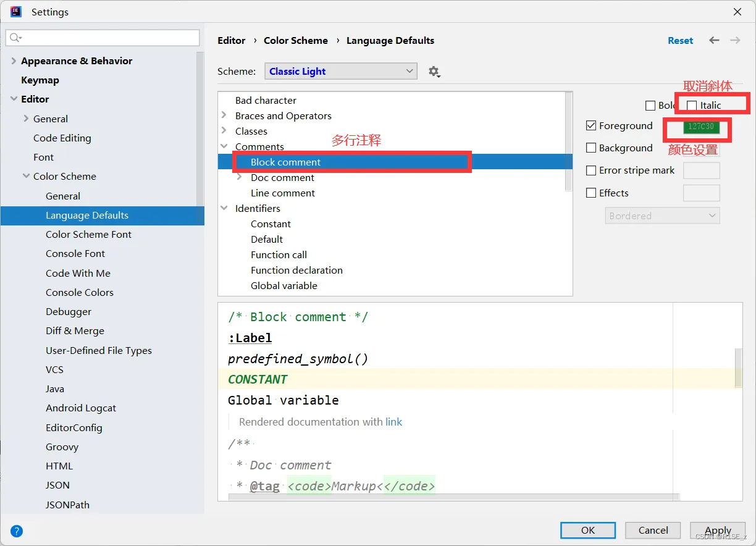Select Function call entry
The image size is (756, 546).
pos(279,254)
